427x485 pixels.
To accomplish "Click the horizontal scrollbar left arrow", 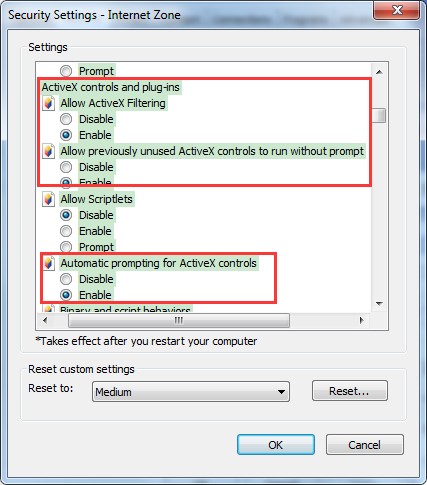I will 45,321.
